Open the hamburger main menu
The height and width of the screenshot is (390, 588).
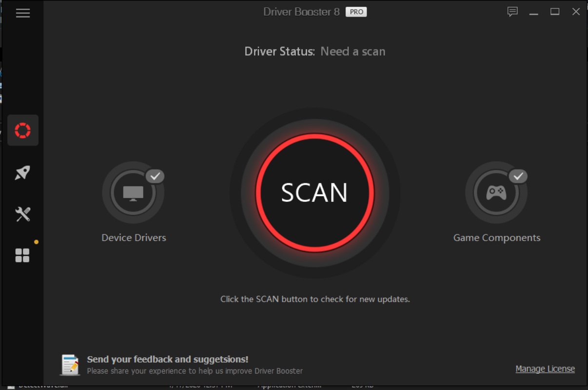[x=23, y=13]
